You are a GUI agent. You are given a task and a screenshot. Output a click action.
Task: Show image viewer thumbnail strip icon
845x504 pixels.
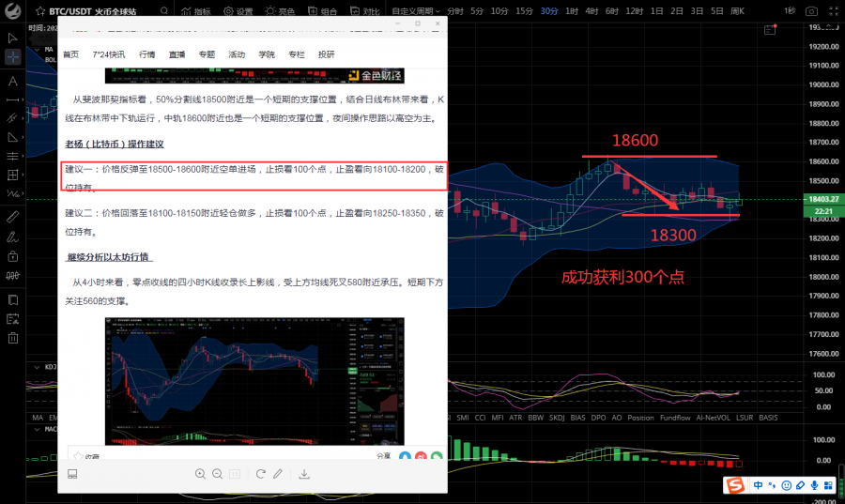click(x=72, y=474)
